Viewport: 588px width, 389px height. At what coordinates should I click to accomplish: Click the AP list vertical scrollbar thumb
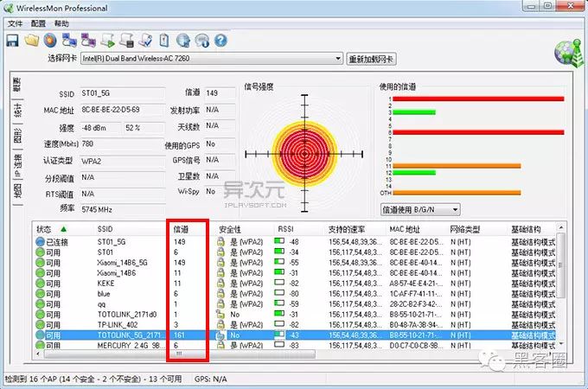tap(561, 265)
